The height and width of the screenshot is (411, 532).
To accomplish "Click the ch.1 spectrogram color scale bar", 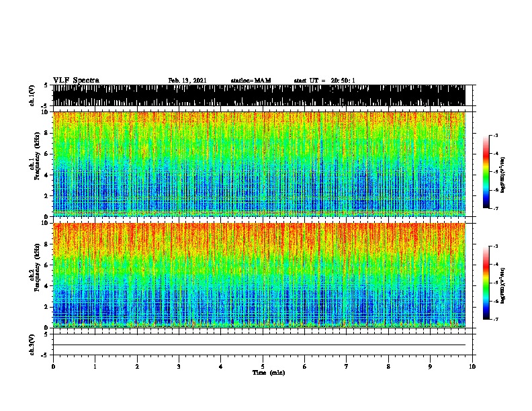I will coord(486,172).
